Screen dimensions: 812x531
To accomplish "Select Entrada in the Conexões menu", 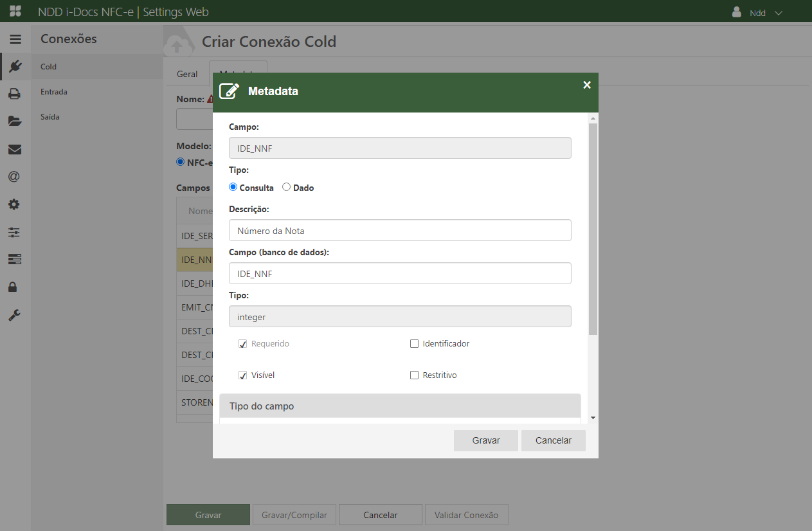I will (54, 92).
